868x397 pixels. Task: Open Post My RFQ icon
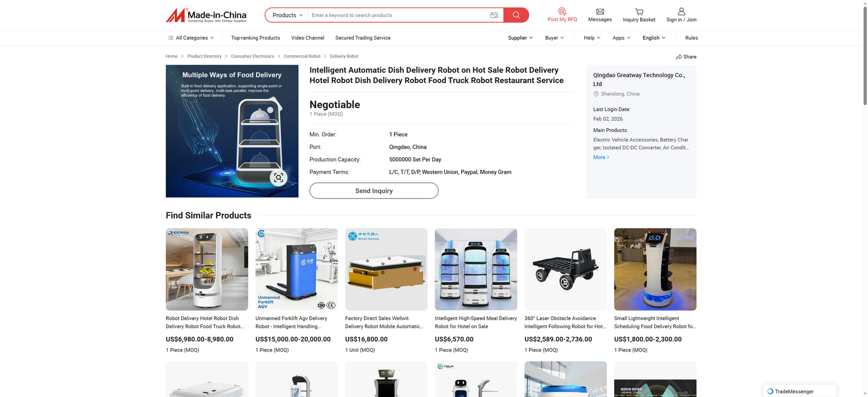562,11
